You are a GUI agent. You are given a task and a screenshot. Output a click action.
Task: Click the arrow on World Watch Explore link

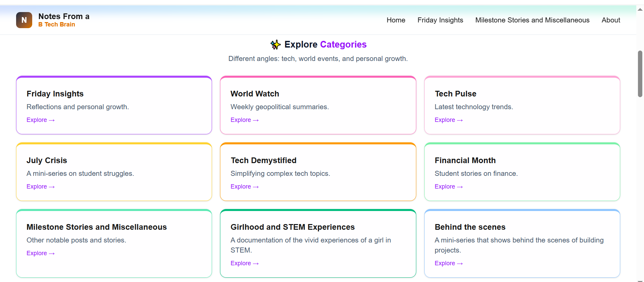coord(256,120)
